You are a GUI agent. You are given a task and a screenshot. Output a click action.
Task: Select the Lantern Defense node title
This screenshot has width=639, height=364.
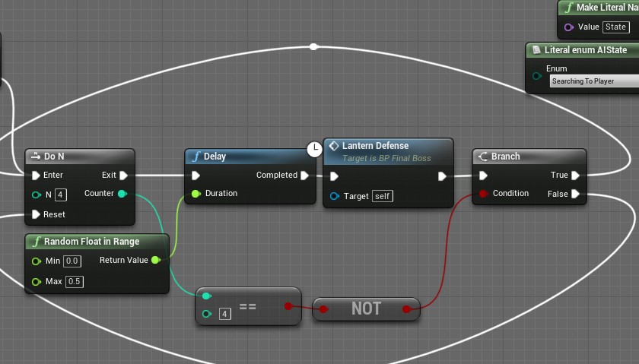[375, 146]
